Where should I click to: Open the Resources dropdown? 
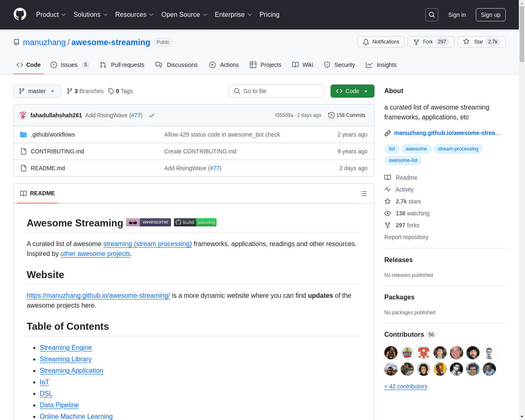pyautogui.click(x=135, y=15)
